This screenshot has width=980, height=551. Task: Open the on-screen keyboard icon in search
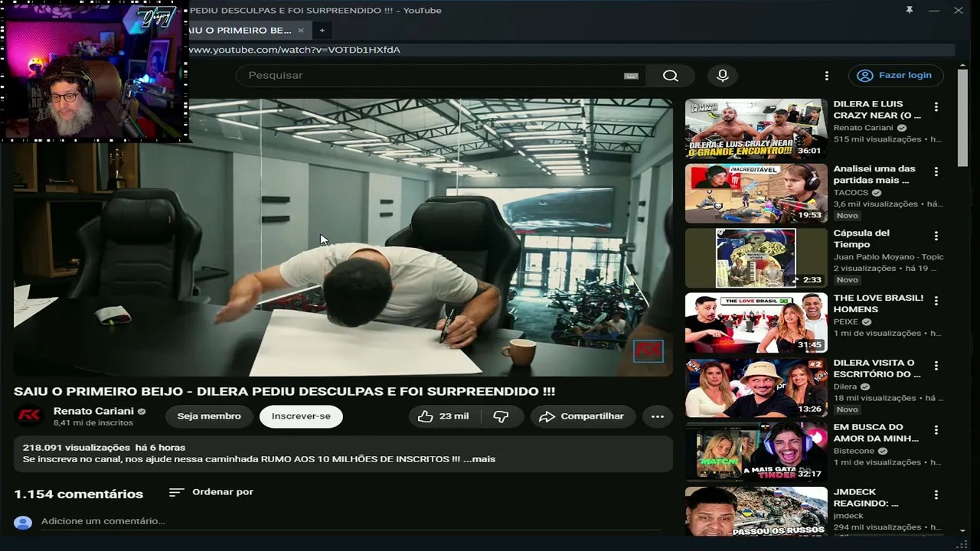[x=631, y=76]
